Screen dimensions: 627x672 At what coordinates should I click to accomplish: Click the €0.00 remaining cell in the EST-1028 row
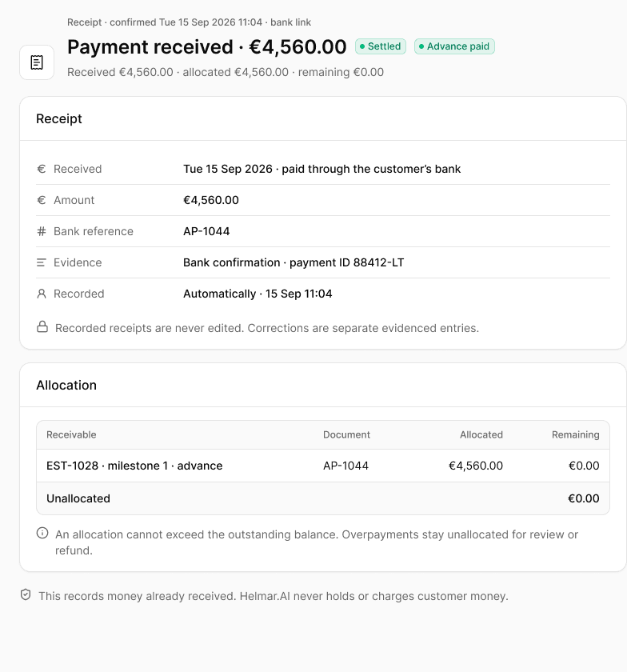coord(584,466)
